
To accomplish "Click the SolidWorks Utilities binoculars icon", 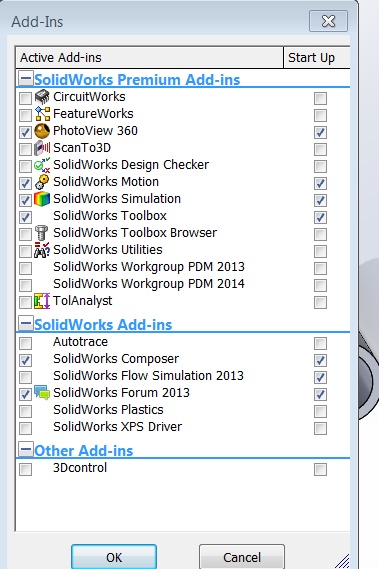I will tap(42, 250).
